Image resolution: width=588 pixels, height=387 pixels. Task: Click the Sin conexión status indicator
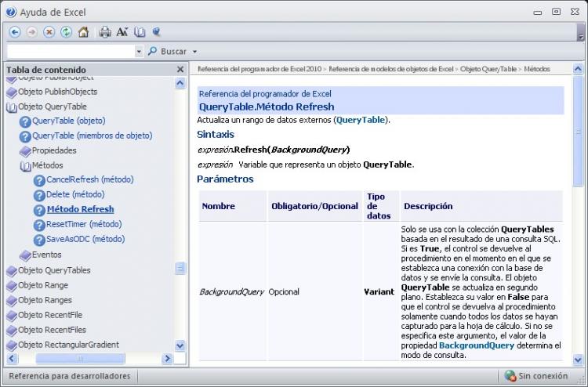[536, 376]
